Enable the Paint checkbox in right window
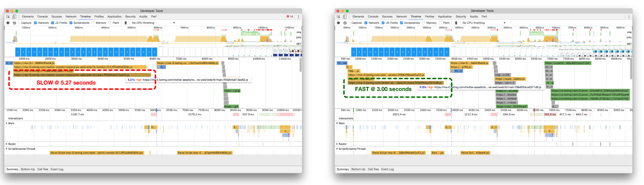 (x=440, y=23)
